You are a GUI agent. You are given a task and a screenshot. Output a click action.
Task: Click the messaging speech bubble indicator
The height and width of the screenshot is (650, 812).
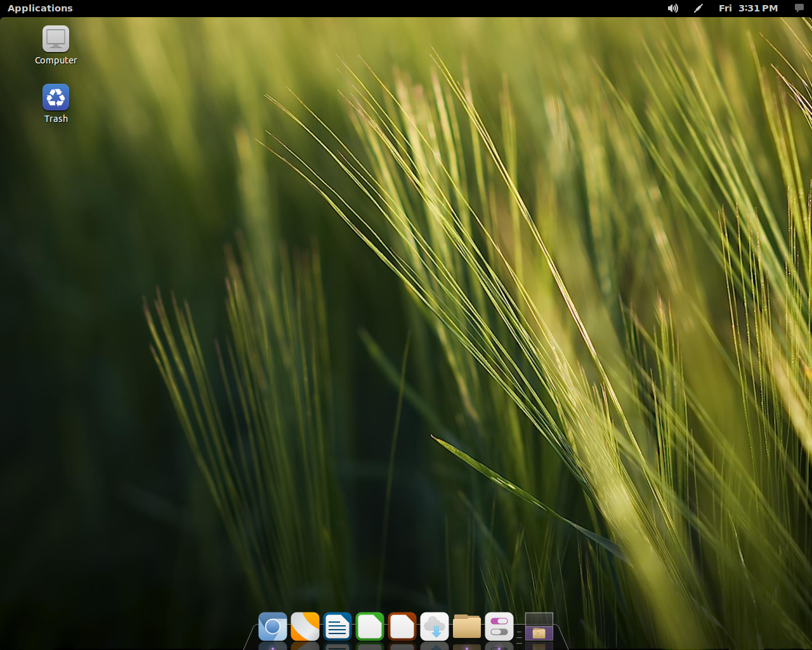(x=799, y=8)
